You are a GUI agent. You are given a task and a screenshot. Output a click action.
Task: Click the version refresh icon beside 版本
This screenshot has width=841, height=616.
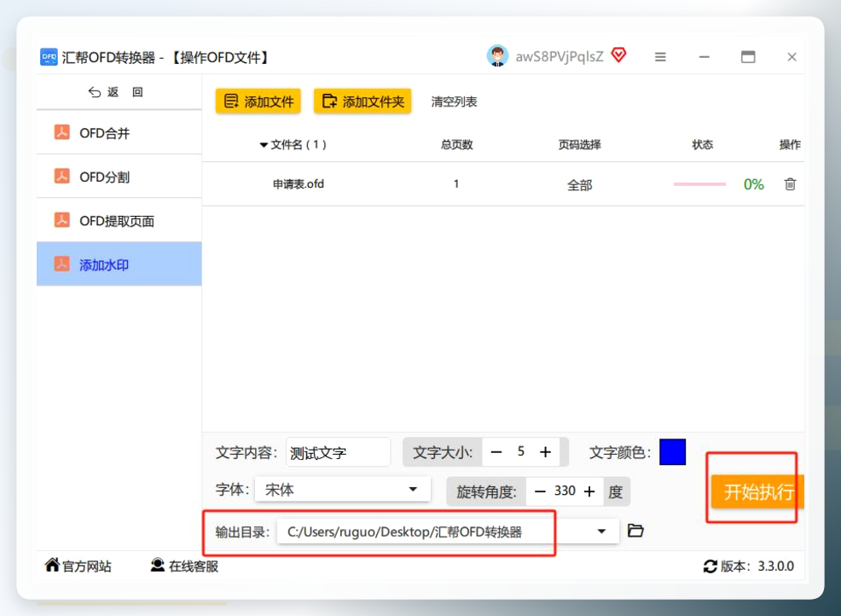click(x=710, y=567)
